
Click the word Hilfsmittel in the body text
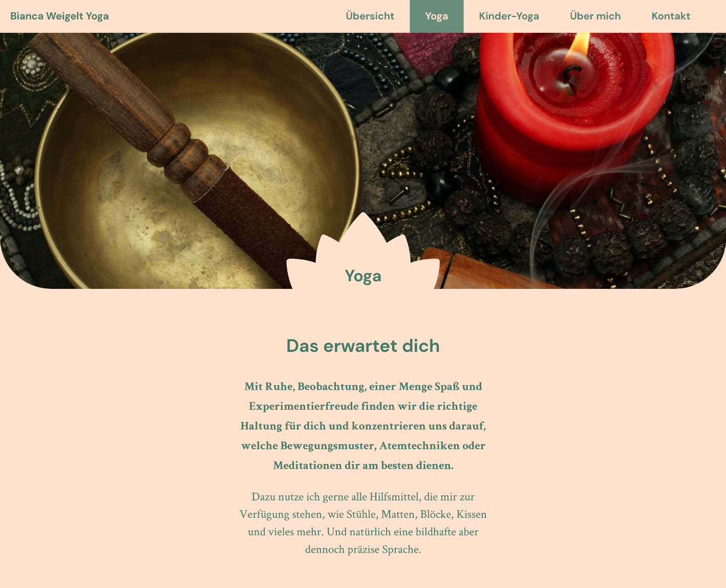point(394,497)
